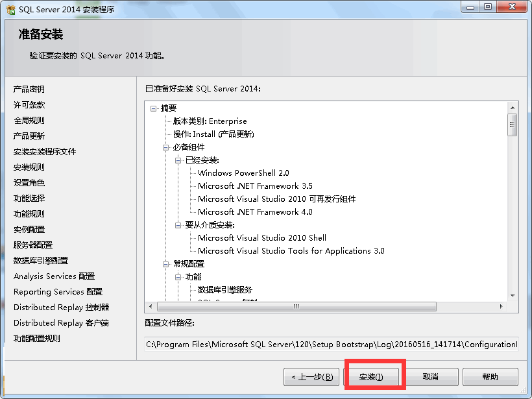The image size is (532, 399).
Task: Click the 帮助 button
Action: pos(489,376)
